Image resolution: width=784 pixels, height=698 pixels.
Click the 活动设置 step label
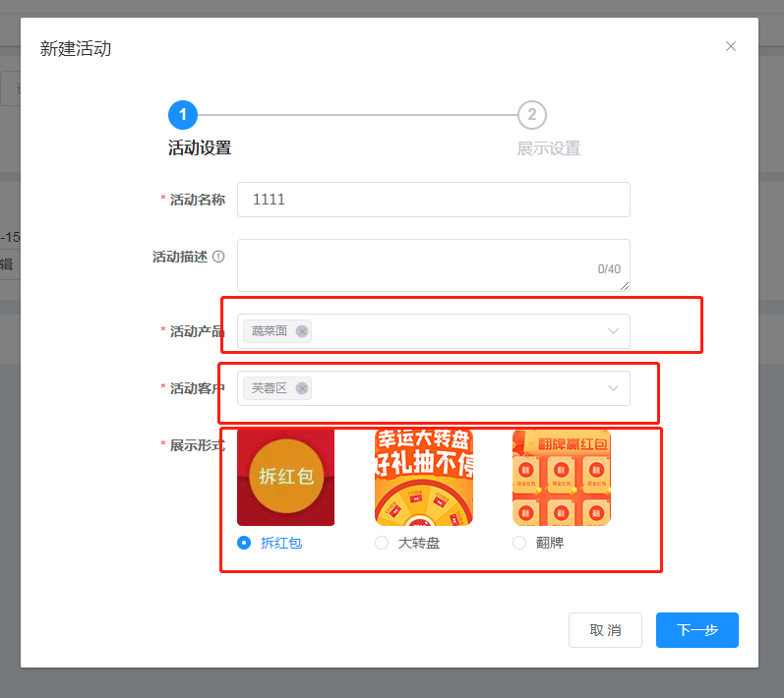pyautogui.click(x=200, y=147)
